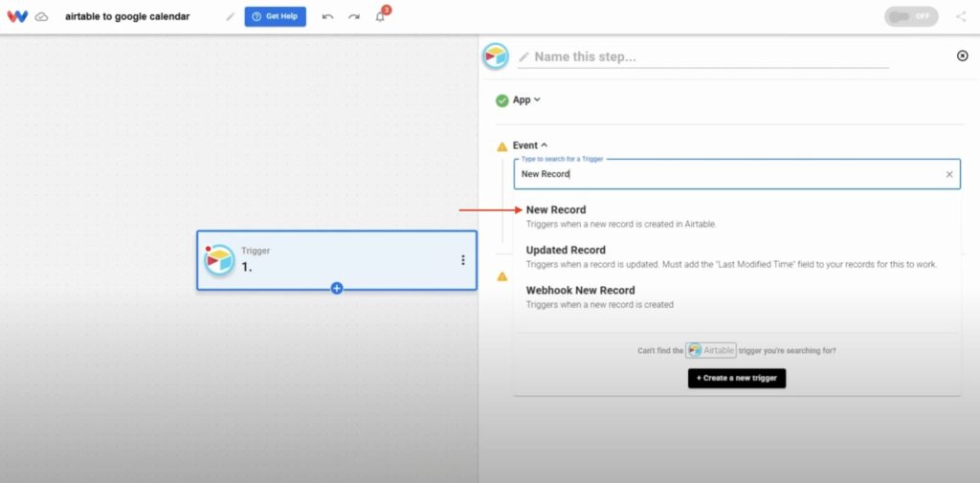This screenshot has width=980, height=483.
Task: Expand the App section
Action: 526,100
